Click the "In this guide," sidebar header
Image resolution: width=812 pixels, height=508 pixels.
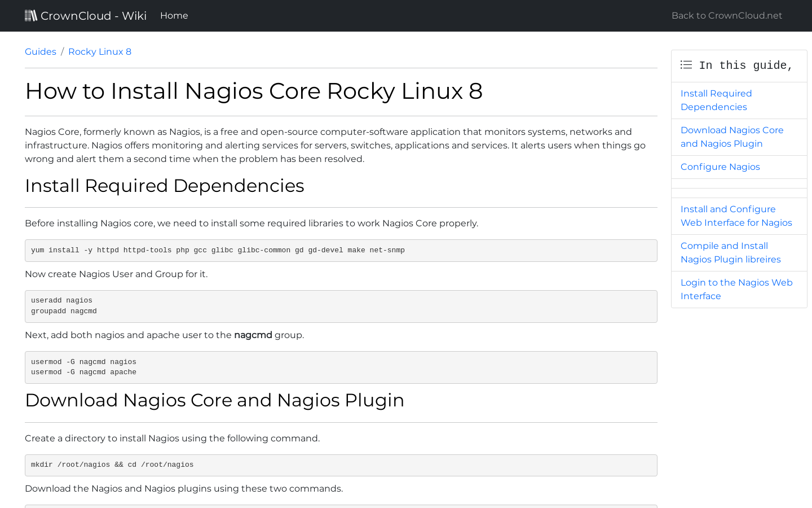pos(745,65)
